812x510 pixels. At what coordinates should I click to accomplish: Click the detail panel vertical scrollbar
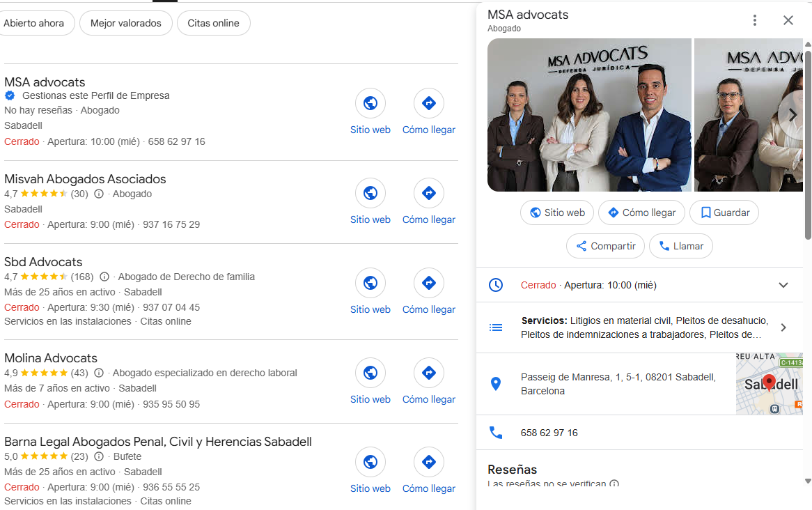click(808, 145)
